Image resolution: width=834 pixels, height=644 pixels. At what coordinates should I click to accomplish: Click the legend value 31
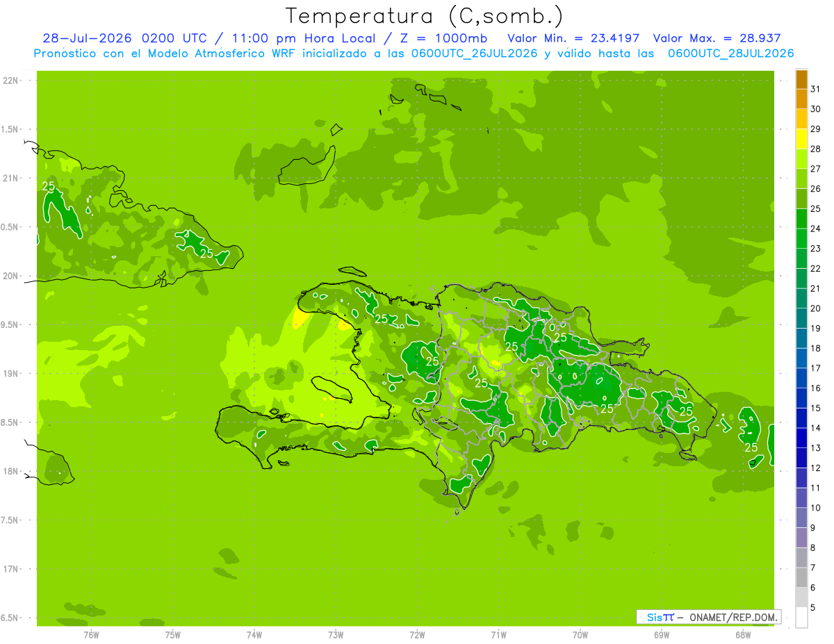[815, 89]
